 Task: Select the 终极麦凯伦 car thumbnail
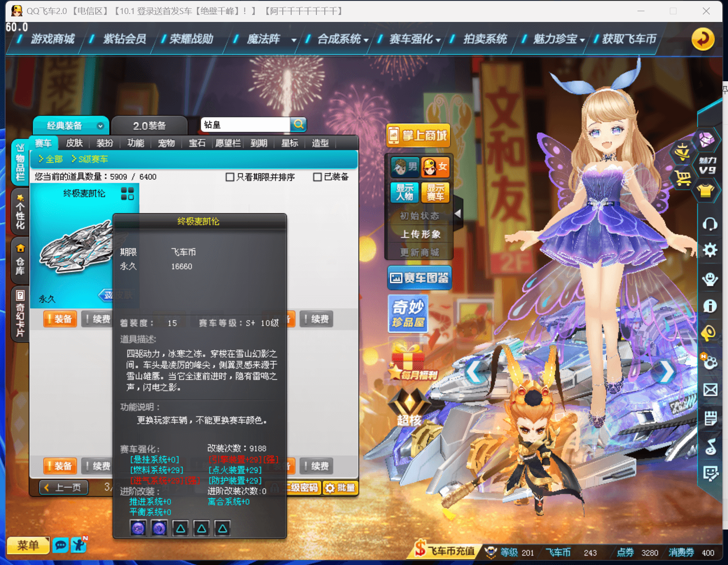[x=77, y=247]
